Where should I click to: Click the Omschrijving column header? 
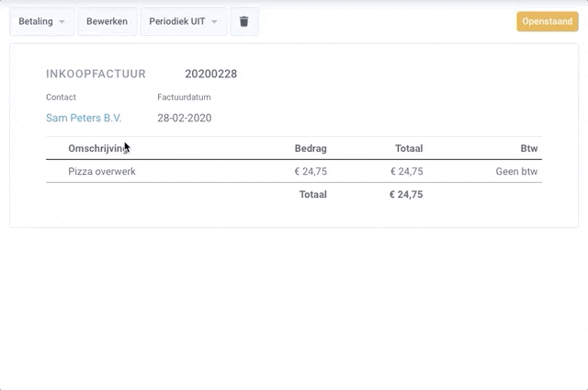tap(98, 148)
